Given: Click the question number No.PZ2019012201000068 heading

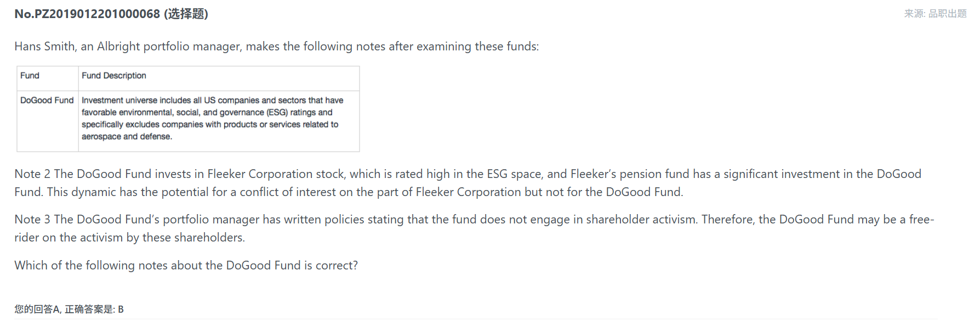Looking at the screenshot, I should tap(87, 14).
